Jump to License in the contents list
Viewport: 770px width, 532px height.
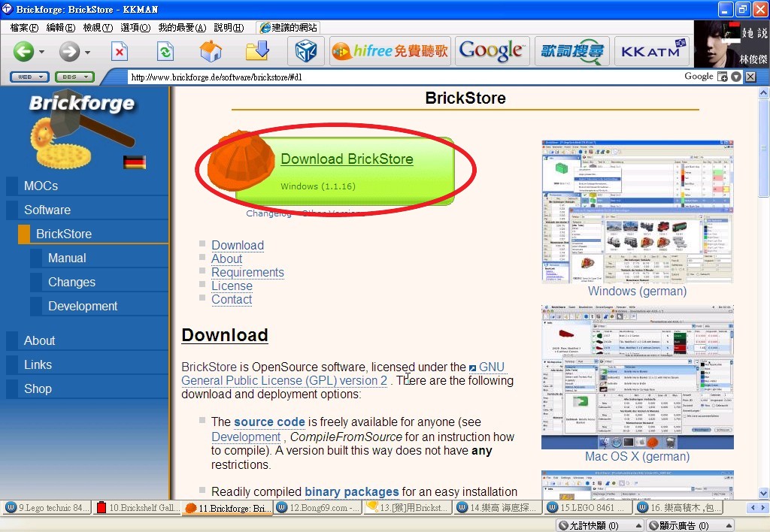pyautogui.click(x=232, y=286)
